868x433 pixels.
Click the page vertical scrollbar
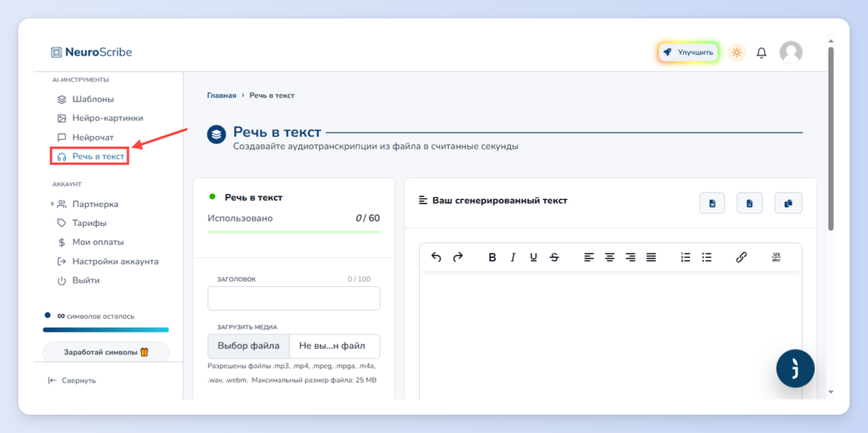[x=830, y=138]
